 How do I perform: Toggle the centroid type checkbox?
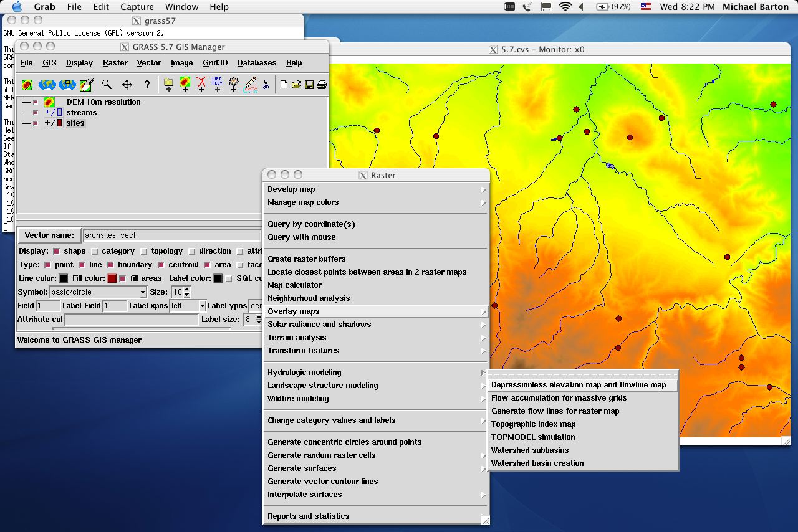point(161,265)
